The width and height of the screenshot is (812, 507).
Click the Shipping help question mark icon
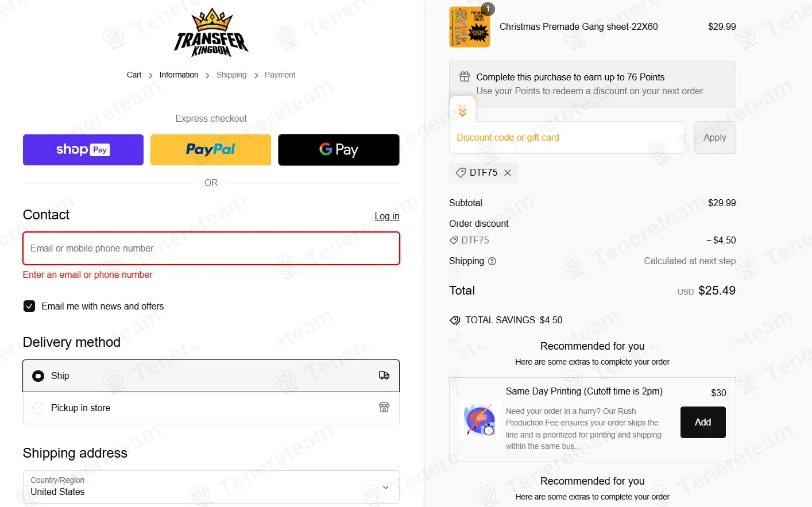click(x=492, y=261)
